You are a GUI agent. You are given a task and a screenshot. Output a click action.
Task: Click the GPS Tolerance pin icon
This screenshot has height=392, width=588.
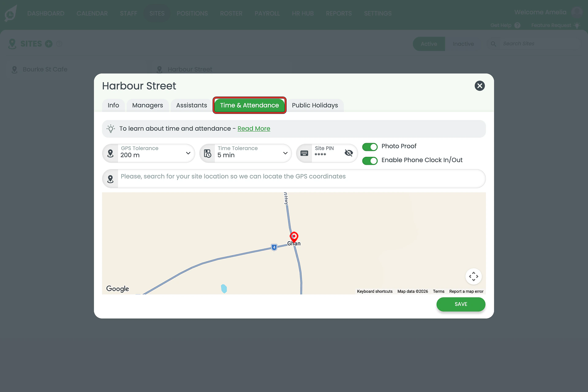[x=111, y=153]
